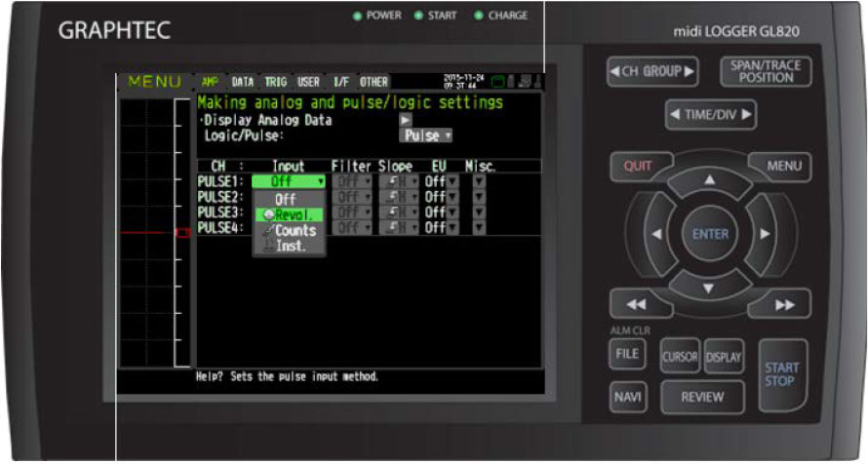This screenshot has width=868, height=464.
Task: Open PULSE1 EU dropdown arrow
Action: click(453, 181)
